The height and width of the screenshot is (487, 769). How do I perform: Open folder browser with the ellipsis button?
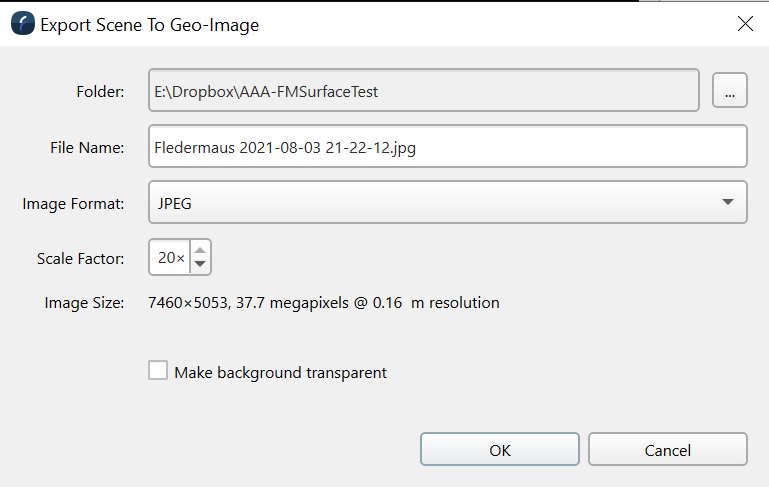tap(730, 91)
